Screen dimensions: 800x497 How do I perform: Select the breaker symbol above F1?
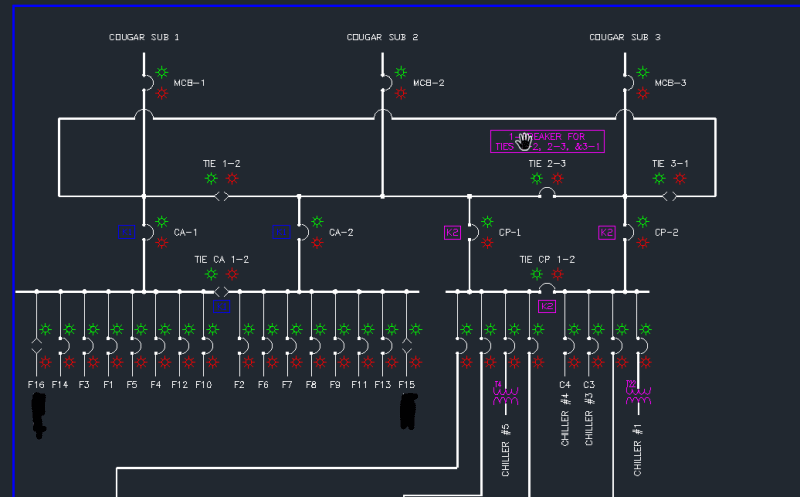coord(112,346)
